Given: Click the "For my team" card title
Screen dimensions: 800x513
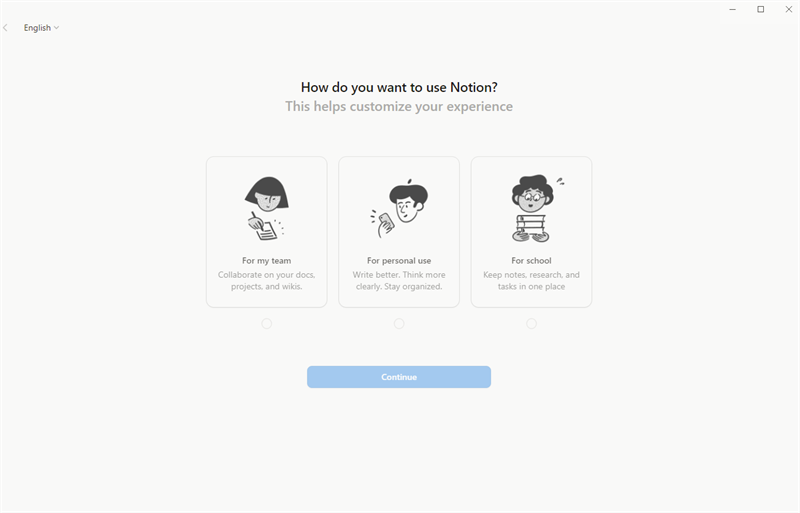Looking at the screenshot, I should [266, 261].
